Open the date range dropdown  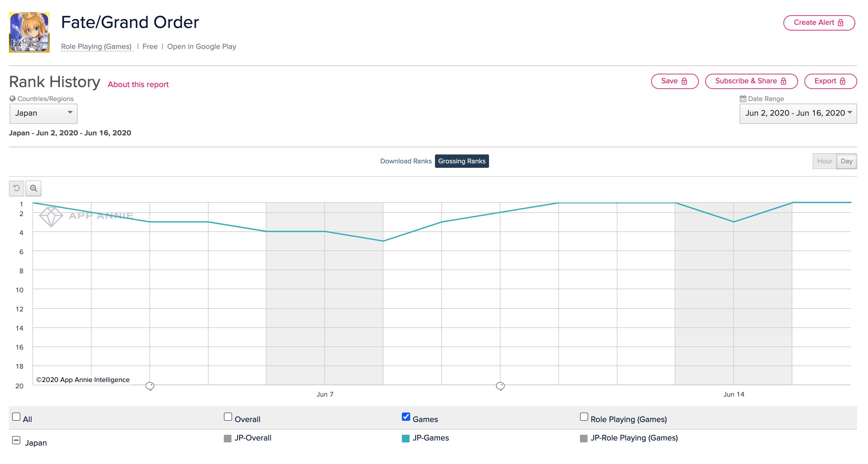[x=798, y=113]
